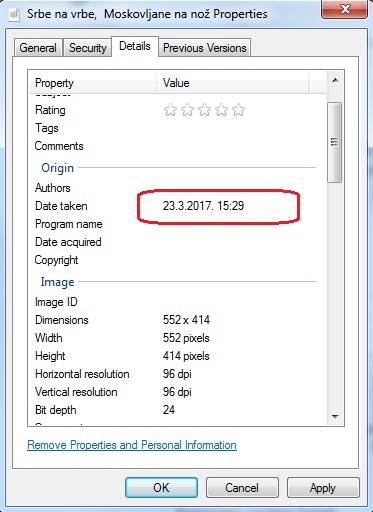The image size is (373, 512).
Task: Set rating to four stars
Action: click(x=221, y=110)
